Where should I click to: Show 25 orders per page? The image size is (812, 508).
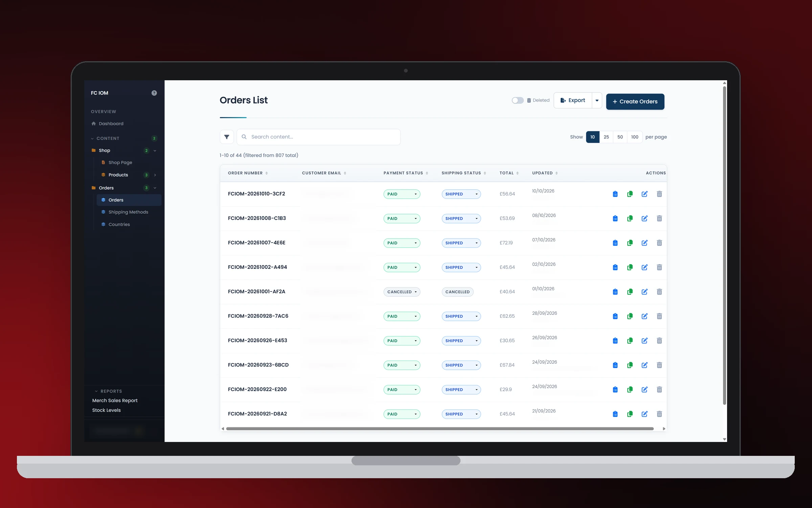pyautogui.click(x=606, y=137)
